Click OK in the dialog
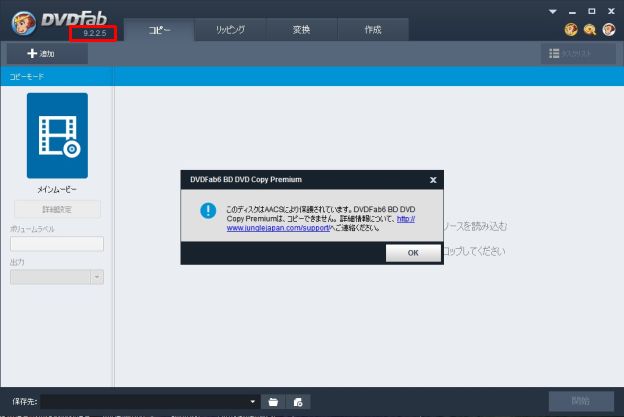 pyautogui.click(x=413, y=253)
